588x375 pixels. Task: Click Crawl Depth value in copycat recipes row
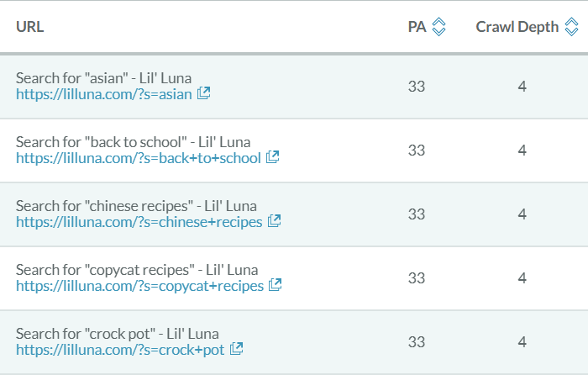pos(522,277)
